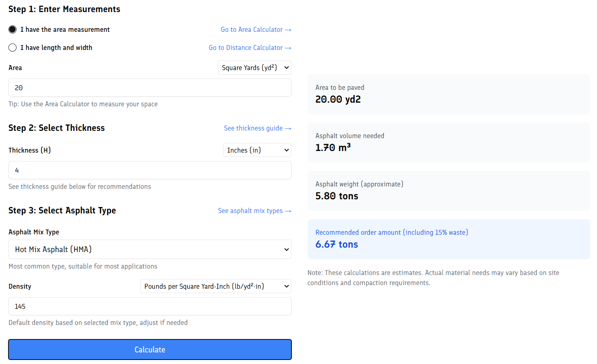Open the Hot Mix Asphalt type dropdown
The width and height of the screenshot is (597, 364).
[x=150, y=249]
